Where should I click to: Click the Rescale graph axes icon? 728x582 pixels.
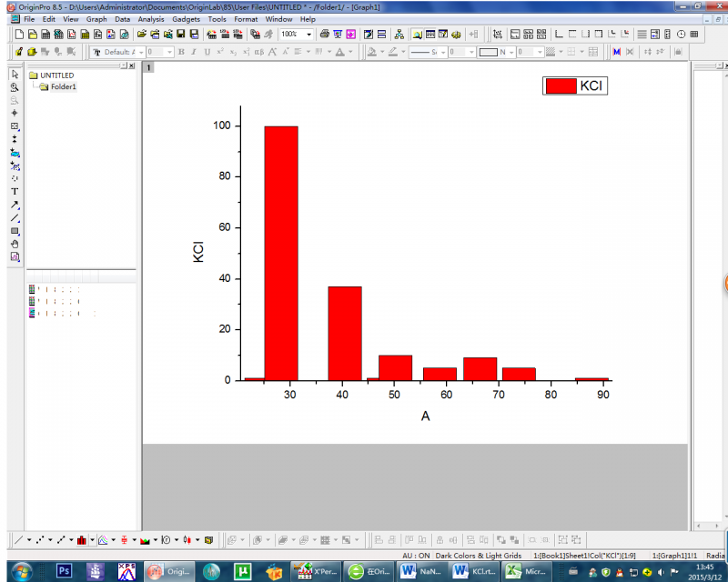[498, 35]
